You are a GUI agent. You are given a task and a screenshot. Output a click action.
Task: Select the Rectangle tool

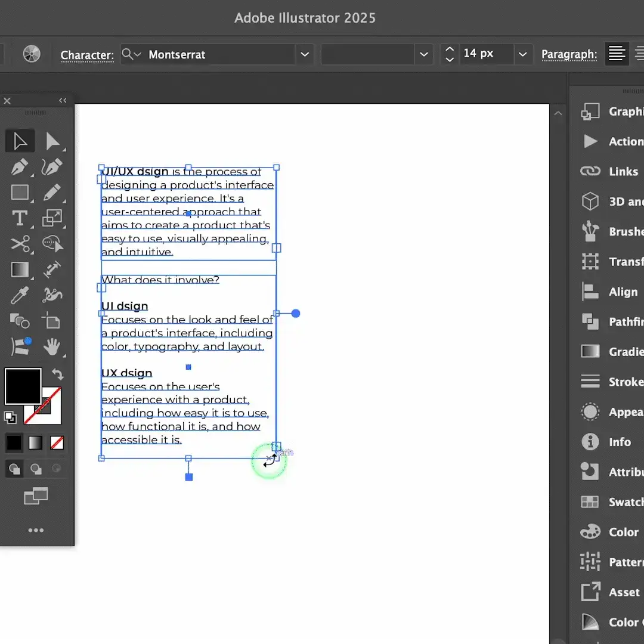tap(20, 193)
